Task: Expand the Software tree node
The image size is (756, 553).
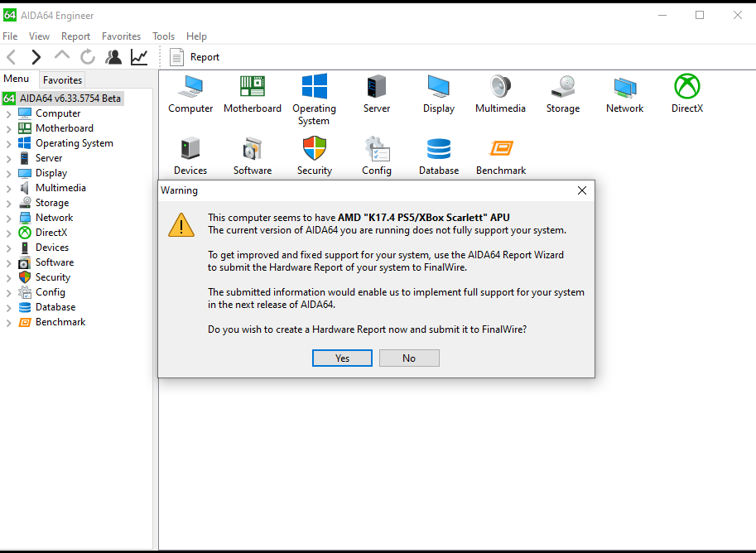Action: point(8,263)
